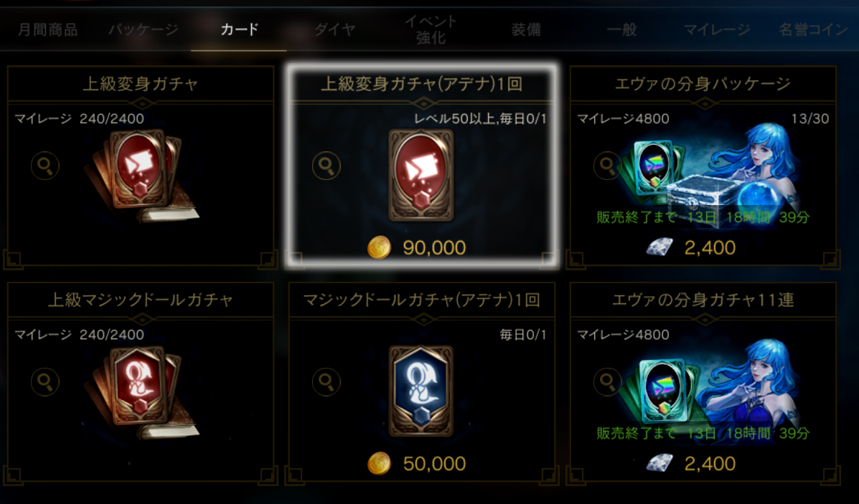Purchase エヴァの分身パッケージ for 2,400 diamonds
Viewport: 859px width, 504px height.
click(691, 247)
